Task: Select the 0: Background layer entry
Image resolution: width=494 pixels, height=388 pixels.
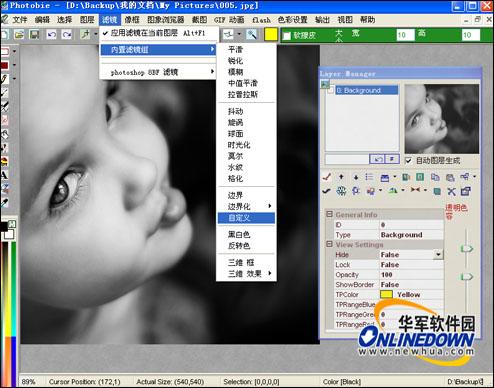Action: [x=367, y=90]
